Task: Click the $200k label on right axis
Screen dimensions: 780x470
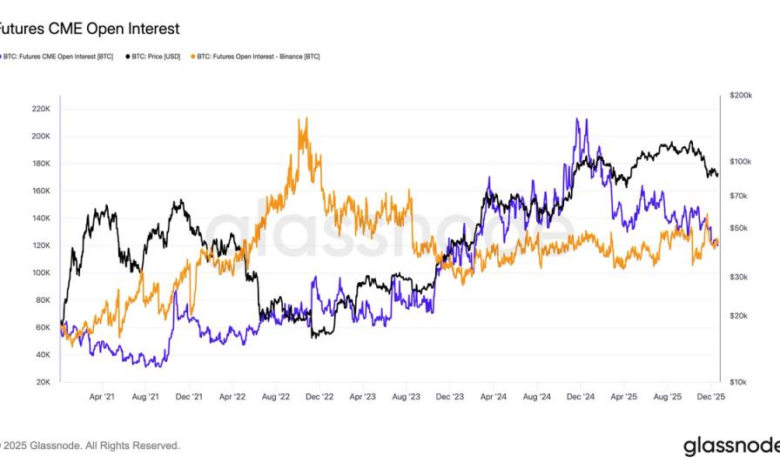Action: [742, 95]
